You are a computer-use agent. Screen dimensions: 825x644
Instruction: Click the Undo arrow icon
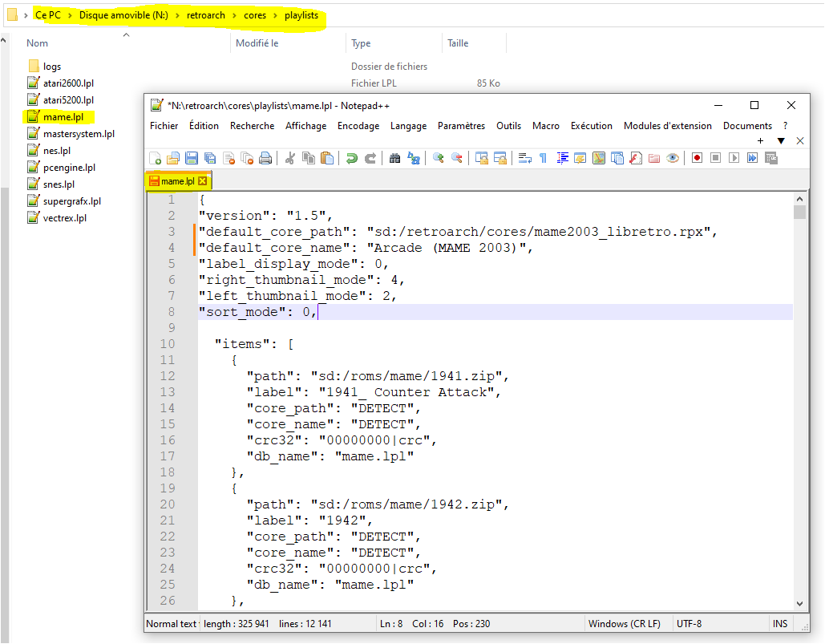(351, 158)
